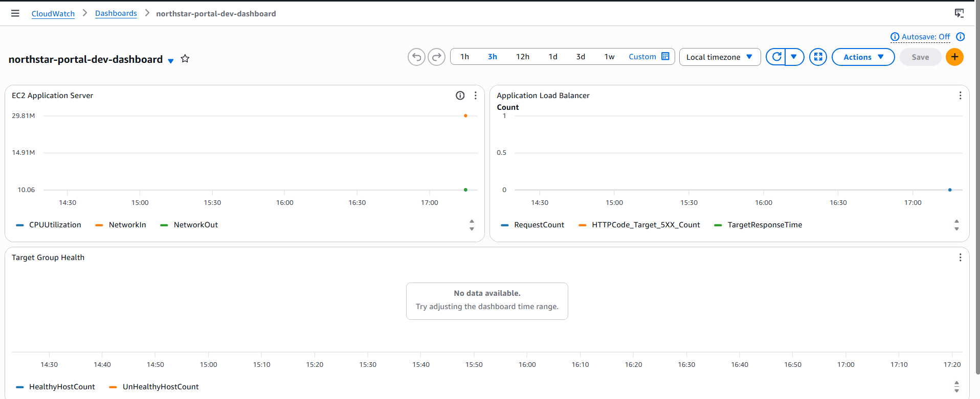Select the 1w time range
Viewport: 980px width, 399px height.
609,57
